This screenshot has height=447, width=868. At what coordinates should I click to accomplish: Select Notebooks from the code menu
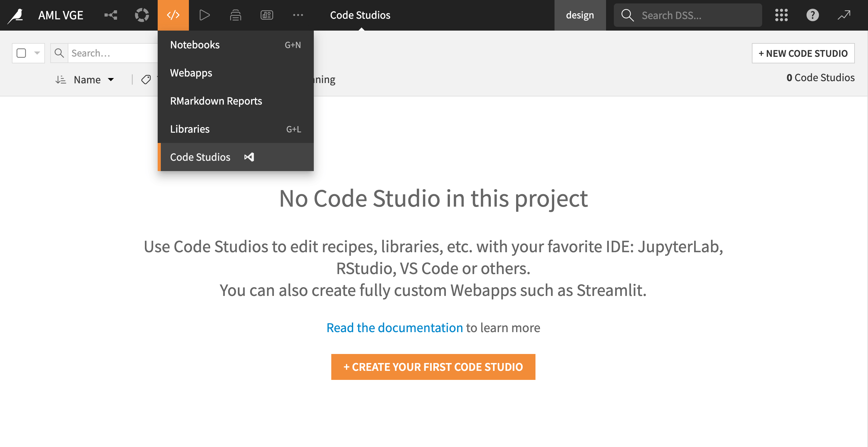(x=196, y=44)
